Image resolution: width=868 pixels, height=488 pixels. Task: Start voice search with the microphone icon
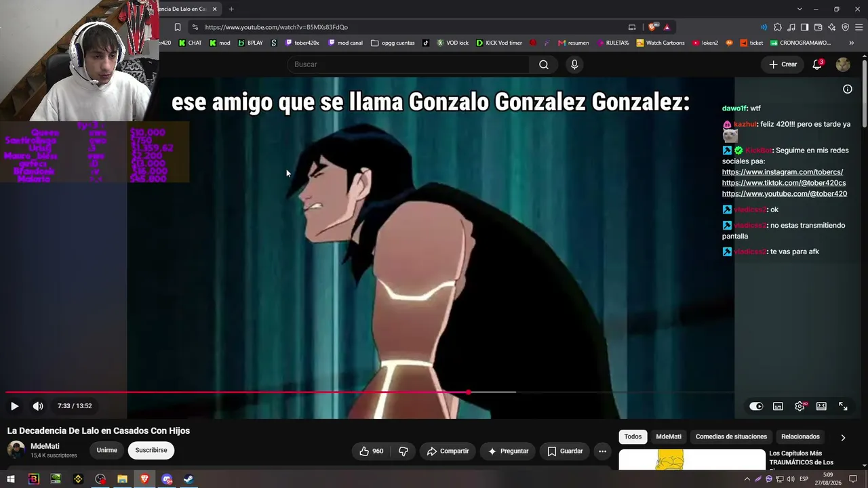[574, 64]
